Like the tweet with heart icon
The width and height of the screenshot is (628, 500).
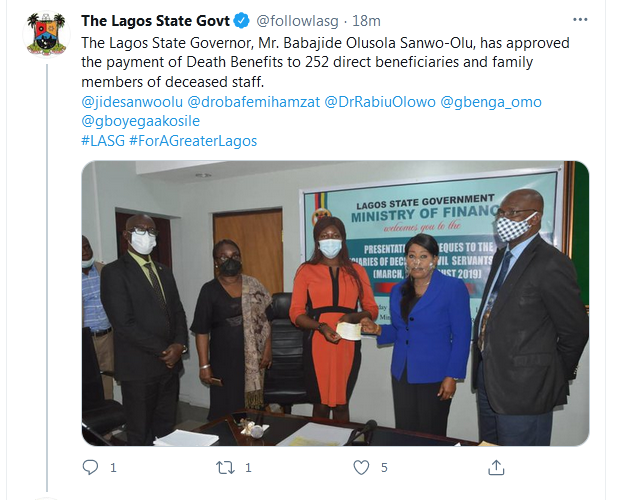pyautogui.click(x=361, y=468)
